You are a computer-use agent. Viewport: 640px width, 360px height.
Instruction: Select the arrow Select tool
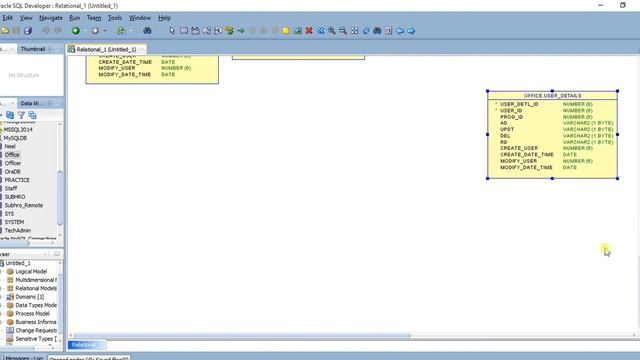pyautogui.click(x=172, y=31)
